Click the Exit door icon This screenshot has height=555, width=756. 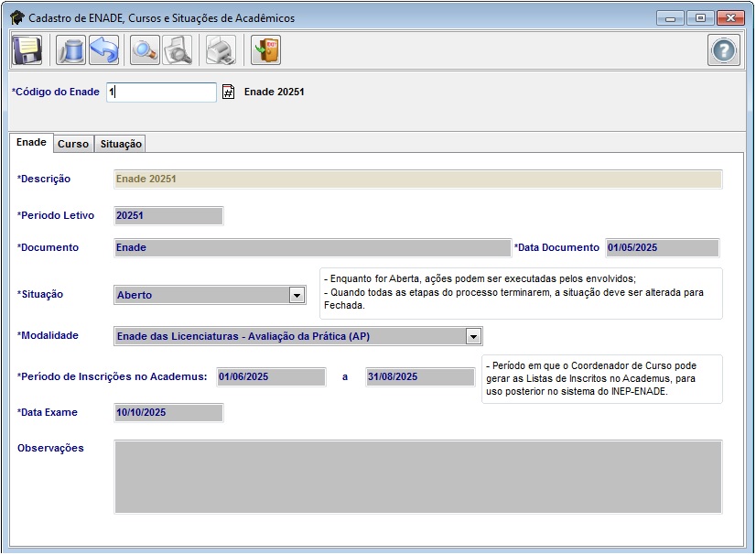click(x=265, y=49)
